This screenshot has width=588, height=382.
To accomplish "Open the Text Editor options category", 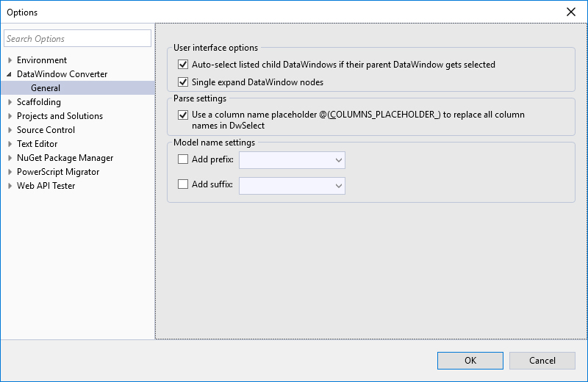I will pos(37,144).
